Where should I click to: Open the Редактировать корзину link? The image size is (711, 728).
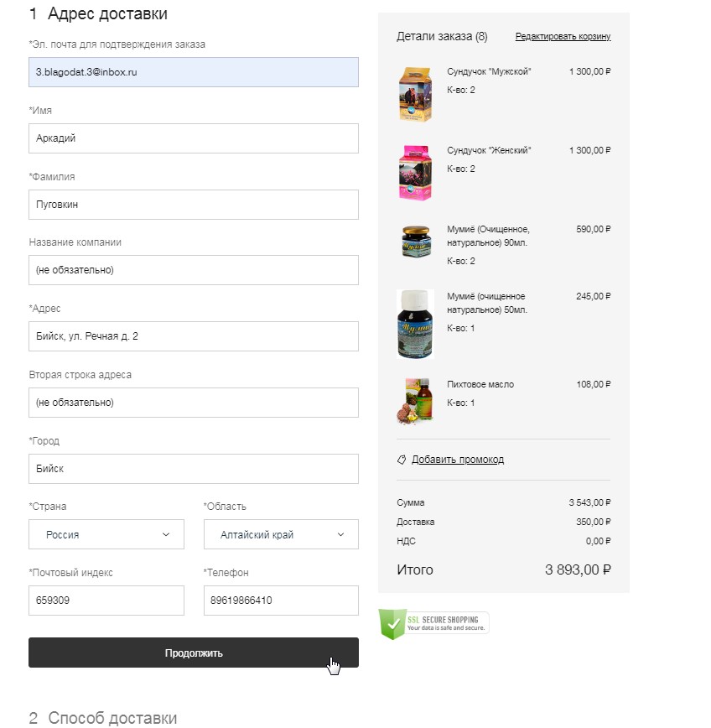[x=563, y=37]
